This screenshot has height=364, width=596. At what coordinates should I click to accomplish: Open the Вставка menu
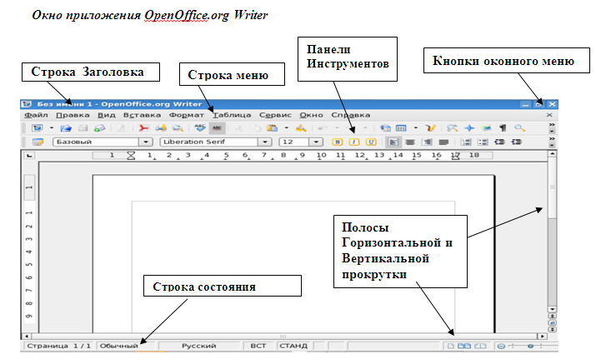[142, 115]
